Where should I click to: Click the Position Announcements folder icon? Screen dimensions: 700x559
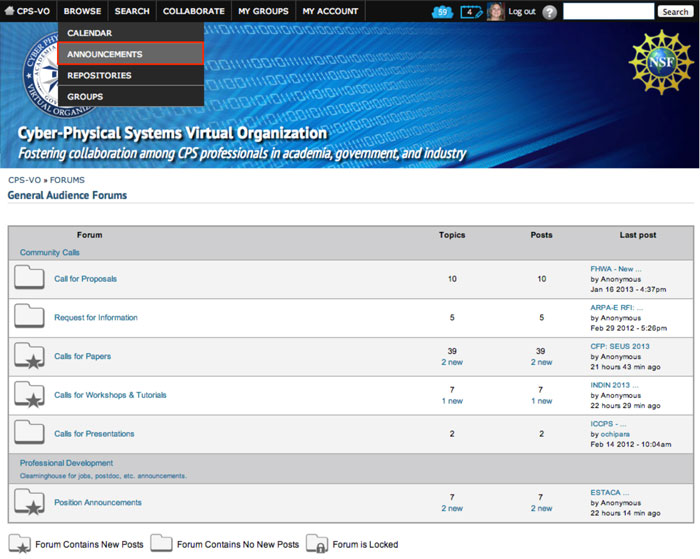30,502
